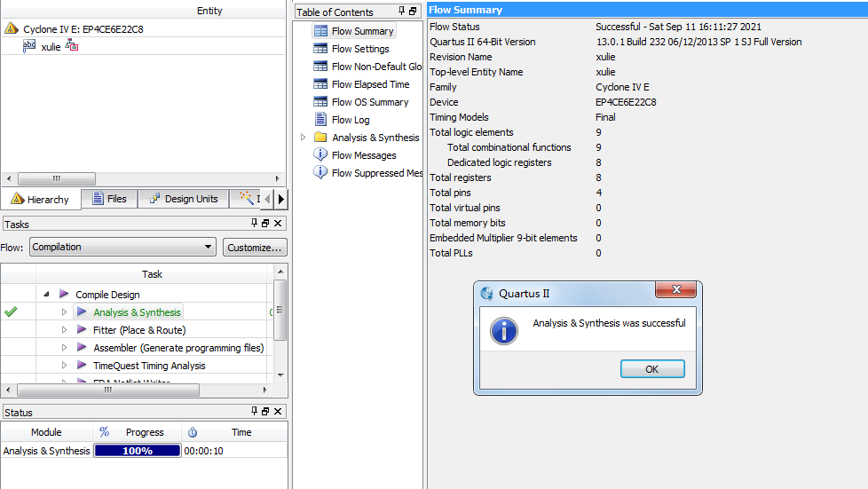Click the Flow Elapsed Time table icon
The width and height of the screenshot is (868, 489).
coord(320,84)
